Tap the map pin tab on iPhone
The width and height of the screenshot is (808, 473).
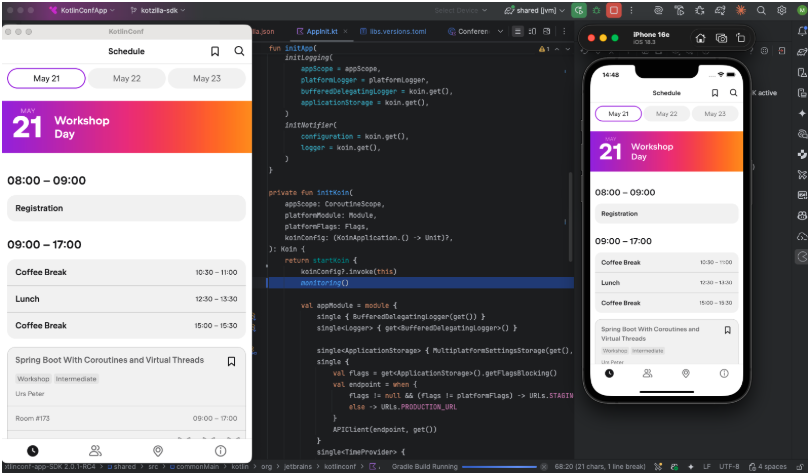coord(685,374)
